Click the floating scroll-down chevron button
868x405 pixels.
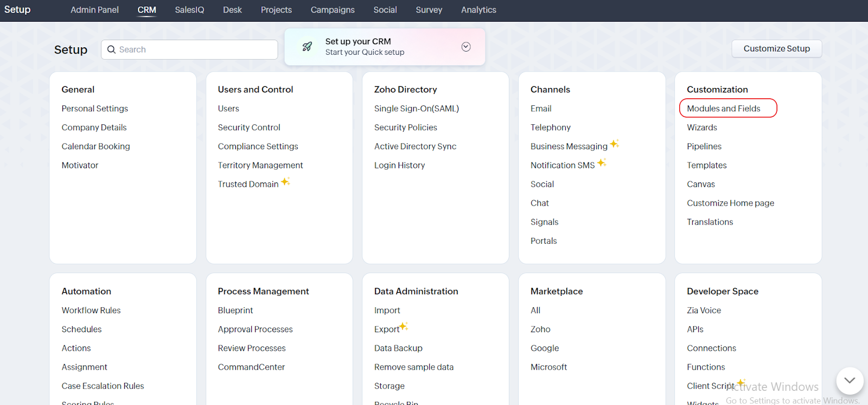coord(850,381)
